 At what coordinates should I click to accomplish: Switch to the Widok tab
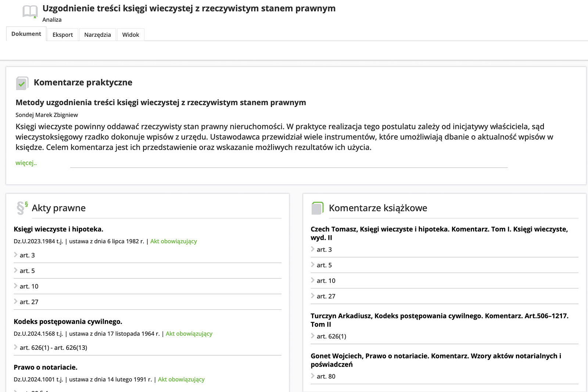130,35
